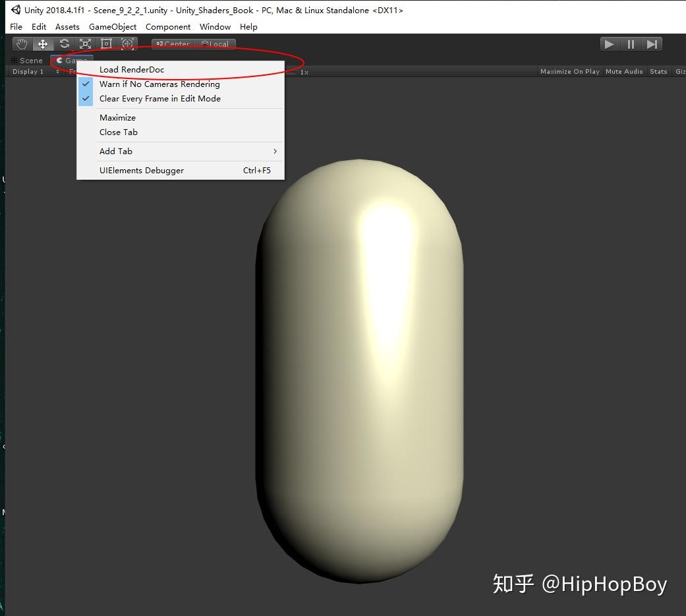Expand the Add Tab submenu
The width and height of the screenshot is (686, 616).
pyautogui.click(x=181, y=152)
